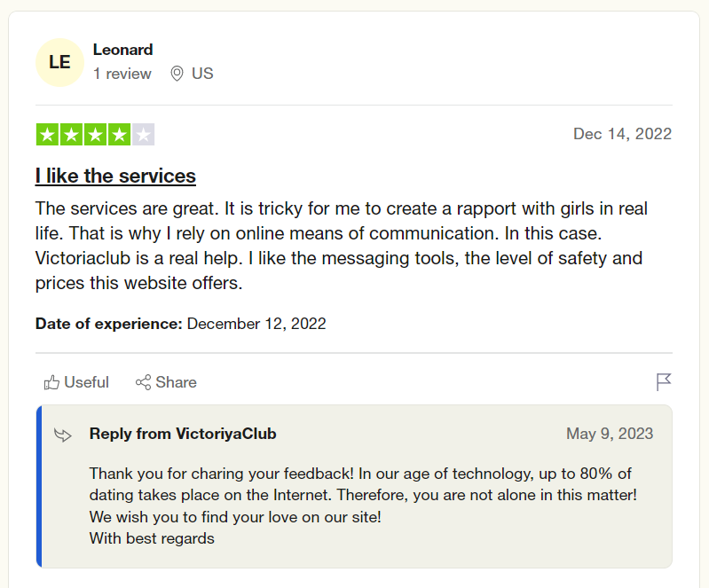Click the grey fifth rating star
This screenshot has height=588, width=709.
pos(144,135)
